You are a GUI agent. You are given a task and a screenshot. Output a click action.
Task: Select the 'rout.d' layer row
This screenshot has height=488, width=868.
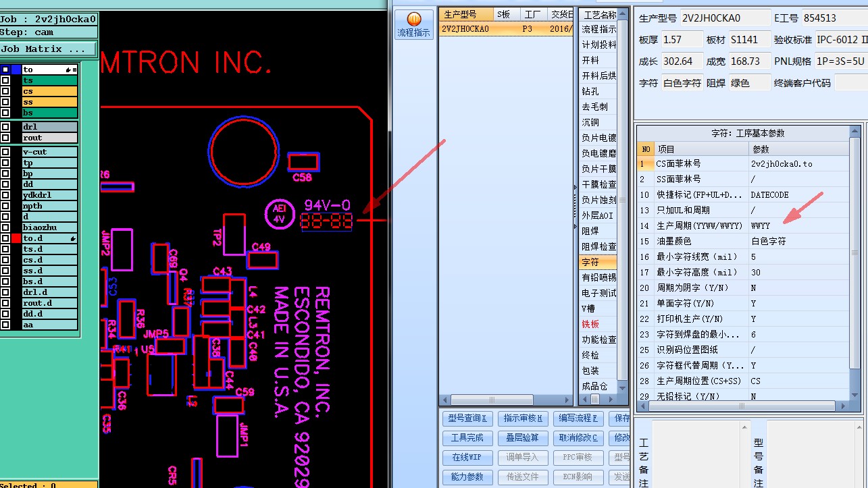(49, 303)
